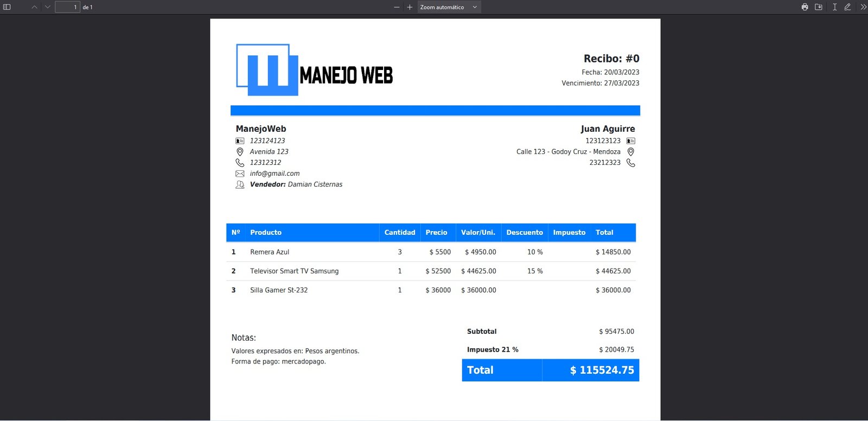Click the '$ 4950.00' unit value
Viewport: 868px width, 421px height.
click(x=480, y=252)
